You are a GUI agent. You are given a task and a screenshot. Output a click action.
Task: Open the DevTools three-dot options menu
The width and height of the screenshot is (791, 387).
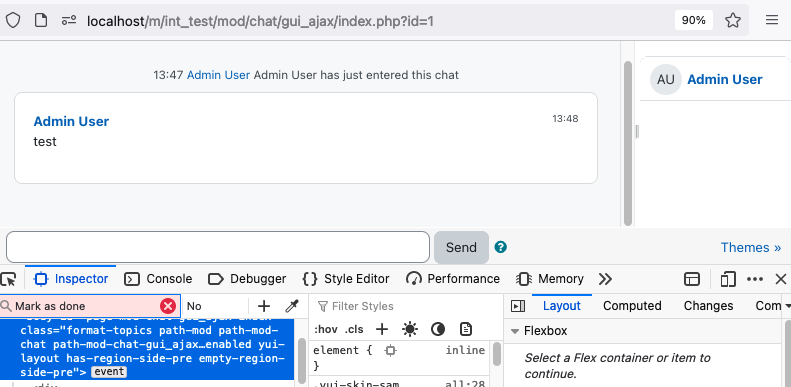(x=755, y=279)
